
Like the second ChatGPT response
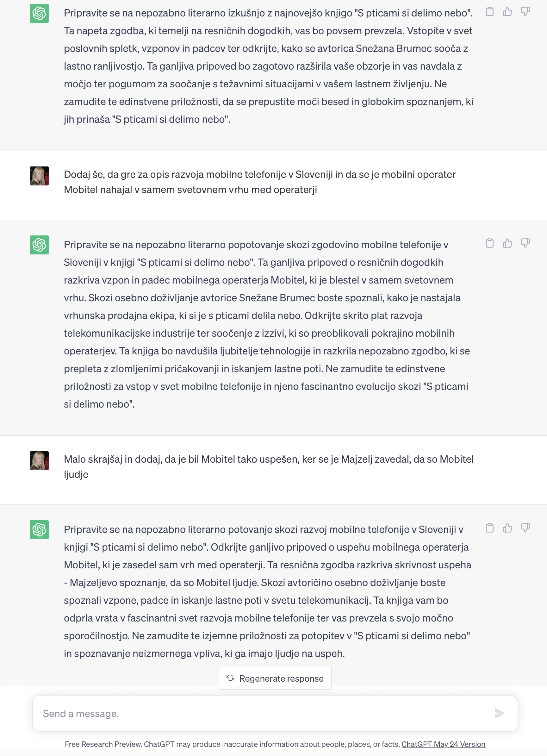pyautogui.click(x=507, y=243)
